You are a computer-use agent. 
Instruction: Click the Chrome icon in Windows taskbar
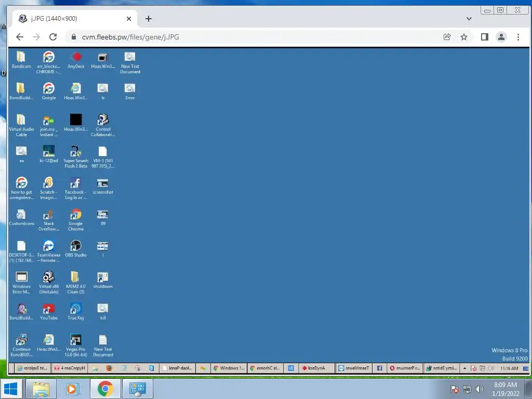point(105,389)
